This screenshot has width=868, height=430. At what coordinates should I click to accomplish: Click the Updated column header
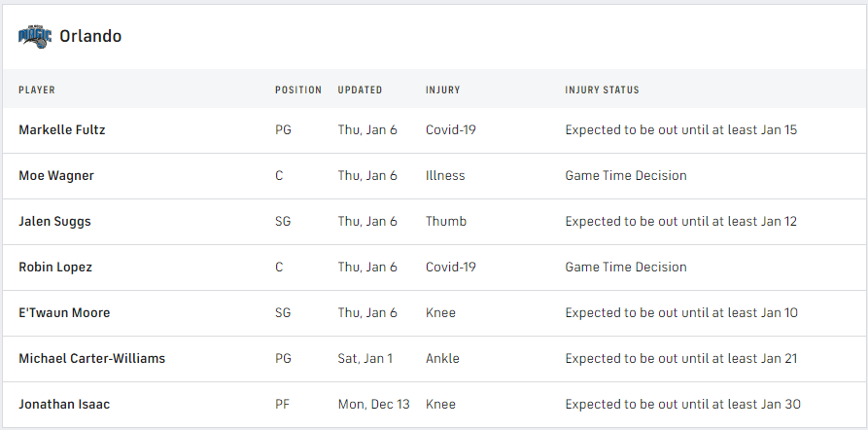(360, 90)
